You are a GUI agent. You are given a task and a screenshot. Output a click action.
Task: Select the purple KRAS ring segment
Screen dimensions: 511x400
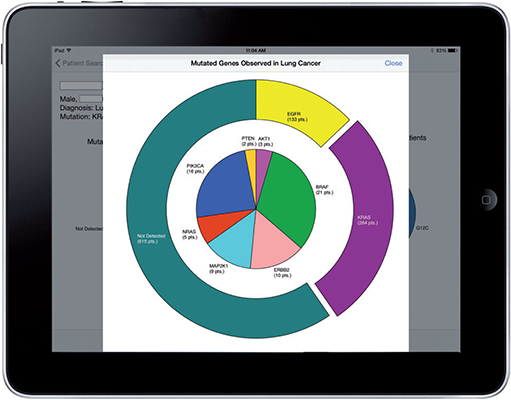[362, 218]
